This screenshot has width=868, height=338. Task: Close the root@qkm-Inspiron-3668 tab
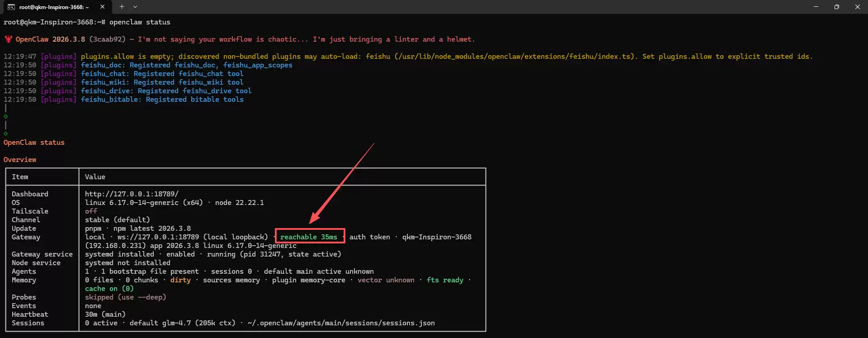coord(103,7)
